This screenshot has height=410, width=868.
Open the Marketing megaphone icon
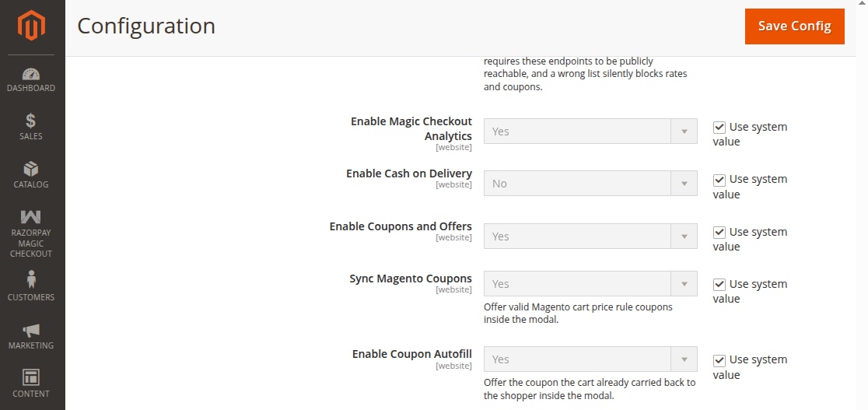tap(31, 331)
